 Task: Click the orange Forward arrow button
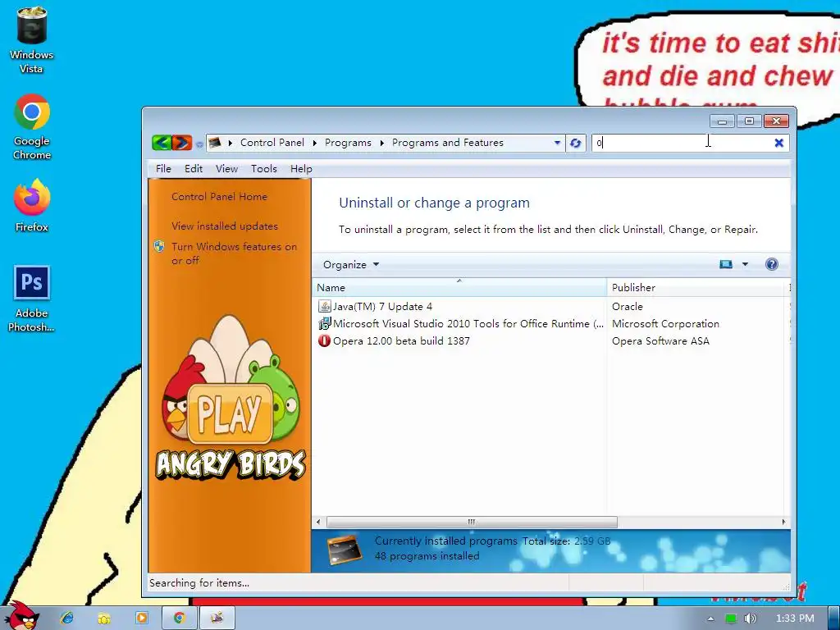tap(181, 143)
